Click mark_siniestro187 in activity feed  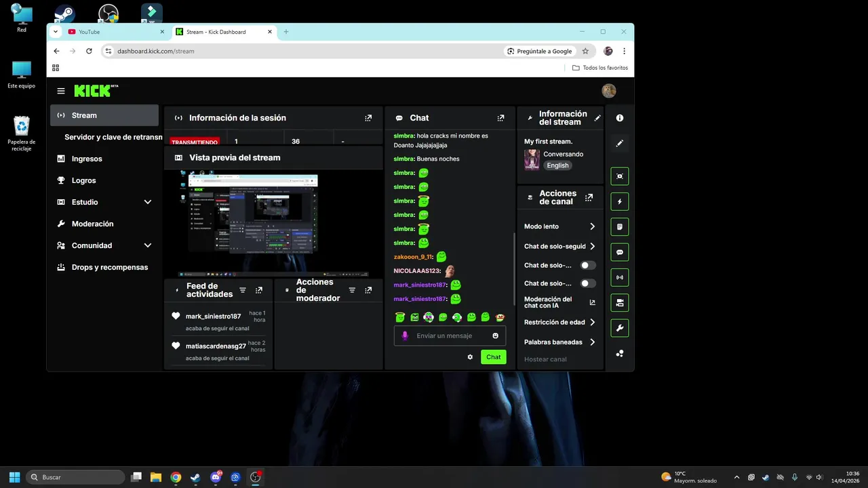pyautogui.click(x=213, y=317)
